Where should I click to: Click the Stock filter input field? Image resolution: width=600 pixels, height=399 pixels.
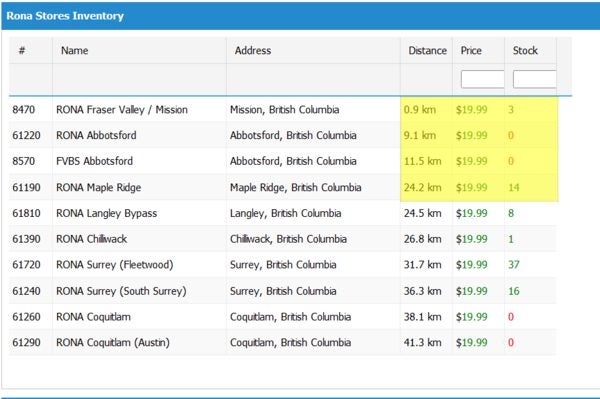(x=534, y=79)
